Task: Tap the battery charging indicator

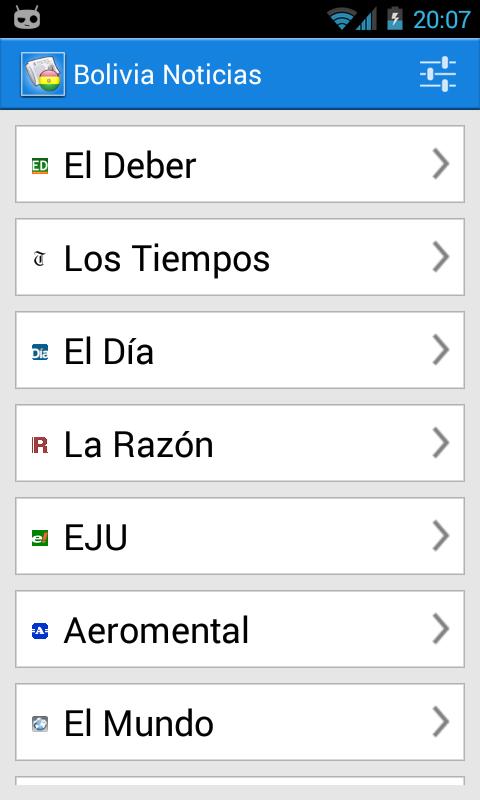Action: click(394, 19)
